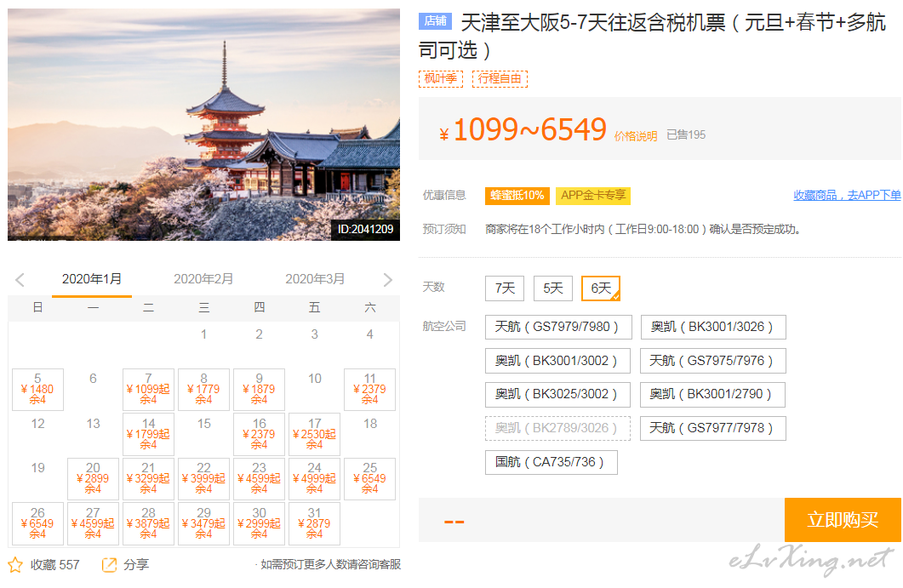The width and height of the screenshot is (903, 588).
Task: Open the 价格说明 price explanation link
Action: coord(635,136)
